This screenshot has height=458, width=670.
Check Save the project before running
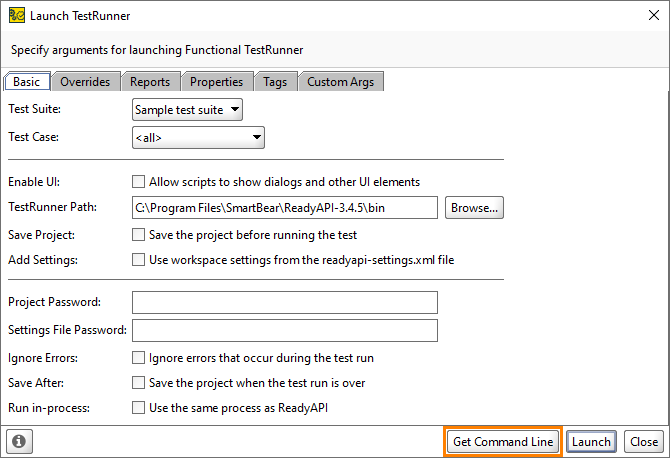pyautogui.click(x=138, y=235)
